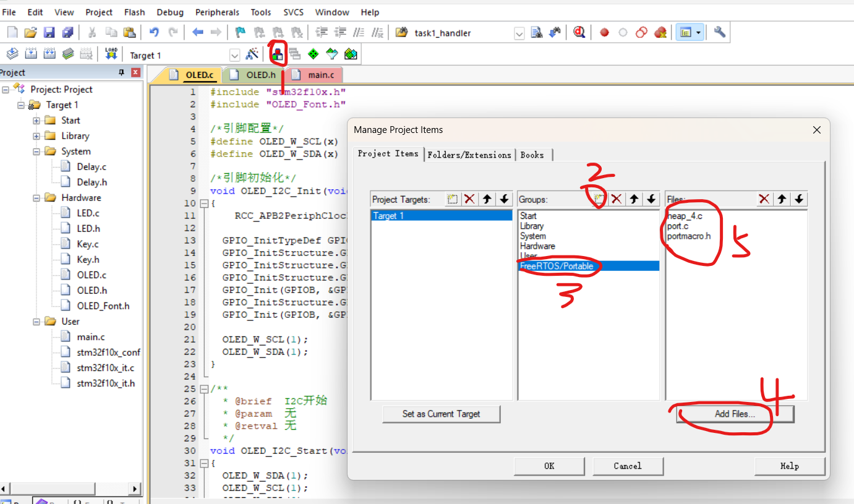
Task: Expand the Start folder in the project tree
Action: [x=37, y=120]
